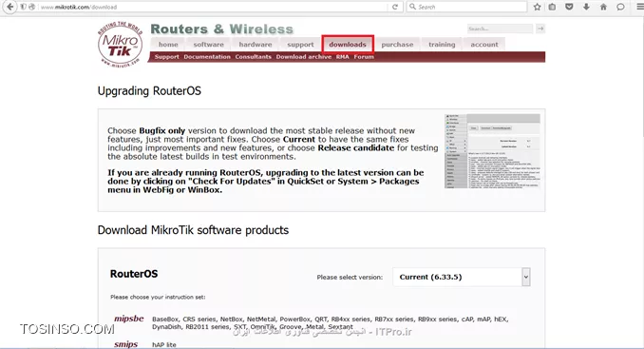Click the site search input field

click(x=500, y=29)
